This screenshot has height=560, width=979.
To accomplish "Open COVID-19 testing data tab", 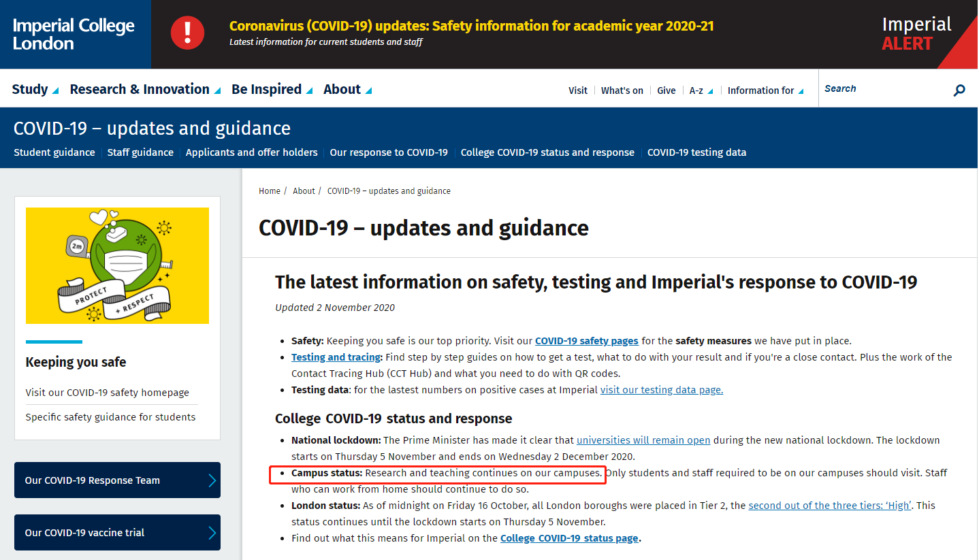I will pos(696,152).
